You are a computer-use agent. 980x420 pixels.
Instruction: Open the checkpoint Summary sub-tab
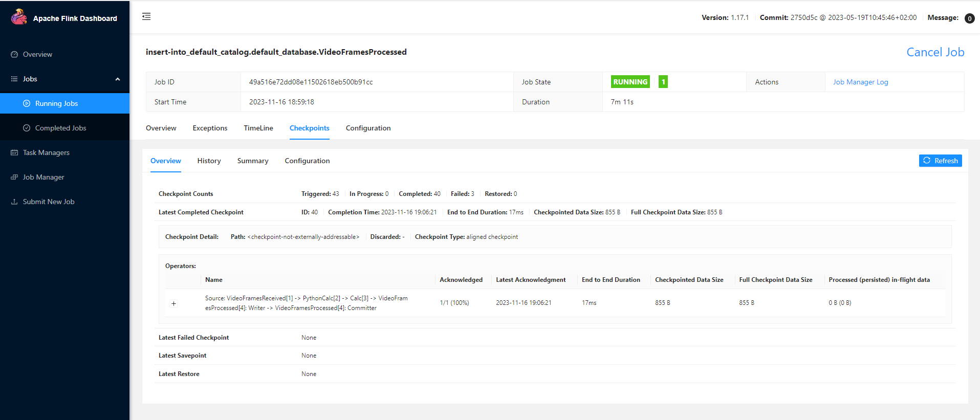pos(253,161)
